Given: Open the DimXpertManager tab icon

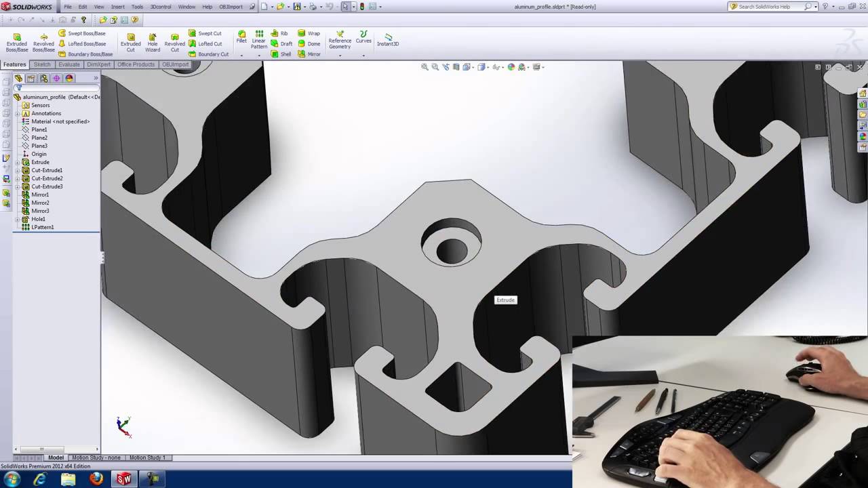Looking at the screenshot, I should 56,79.
